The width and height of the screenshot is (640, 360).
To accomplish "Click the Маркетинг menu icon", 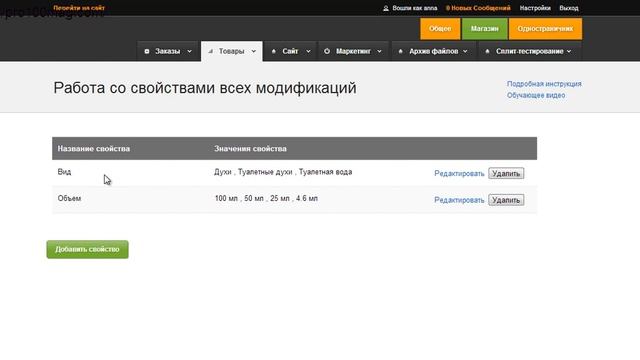I will coord(327,51).
